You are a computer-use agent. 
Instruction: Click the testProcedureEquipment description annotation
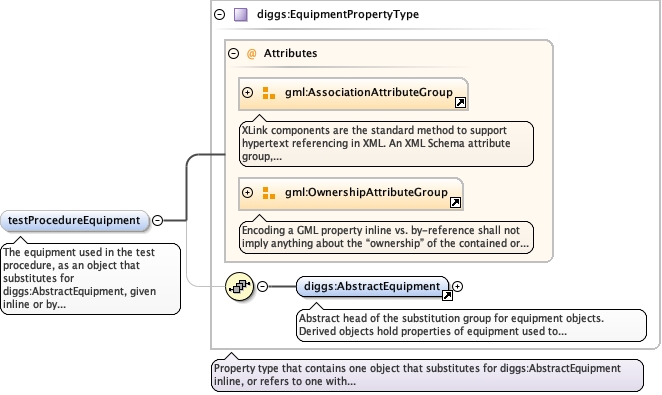pyautogui.click(x=91, y=279)
